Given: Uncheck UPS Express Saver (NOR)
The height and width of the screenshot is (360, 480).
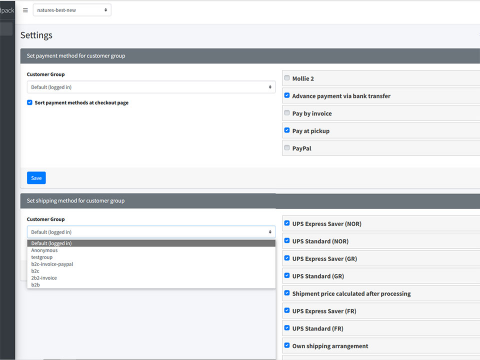Looking at the screenshot, I should tap(287, 223).
